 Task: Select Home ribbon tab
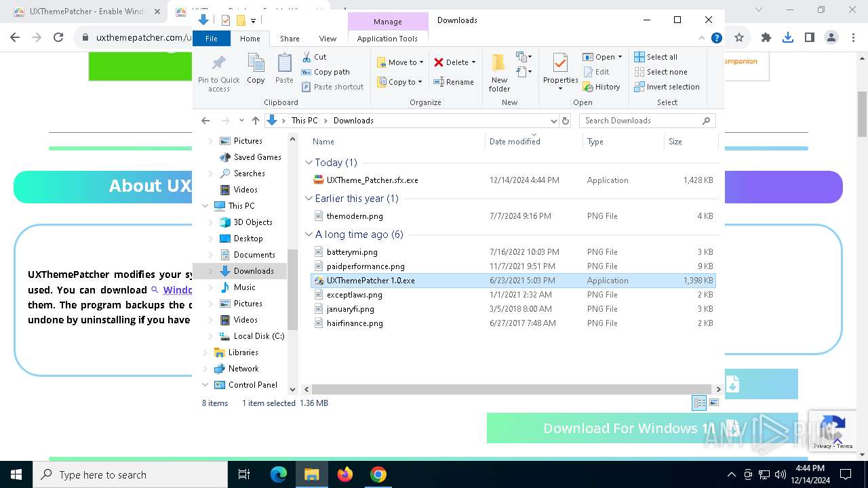click(250, 39)
